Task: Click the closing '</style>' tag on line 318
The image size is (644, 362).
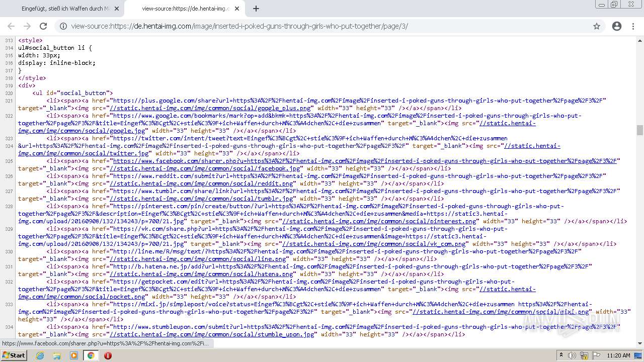Action: point(32,78)
